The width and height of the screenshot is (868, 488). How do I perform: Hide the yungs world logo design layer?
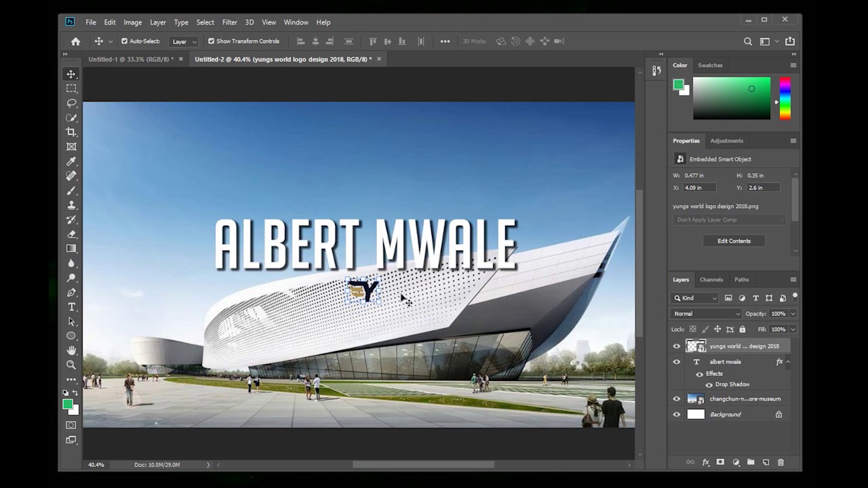[x=676, y=346]
